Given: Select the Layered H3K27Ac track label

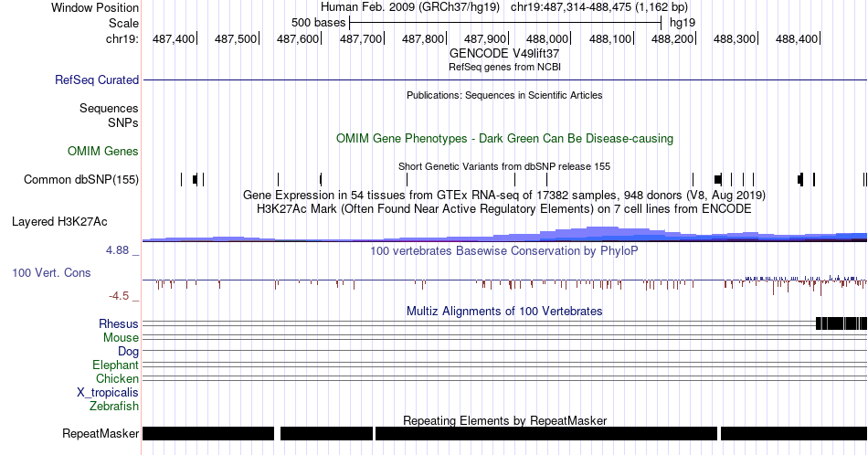Looking at the screenshot, I should coord(59,221).
